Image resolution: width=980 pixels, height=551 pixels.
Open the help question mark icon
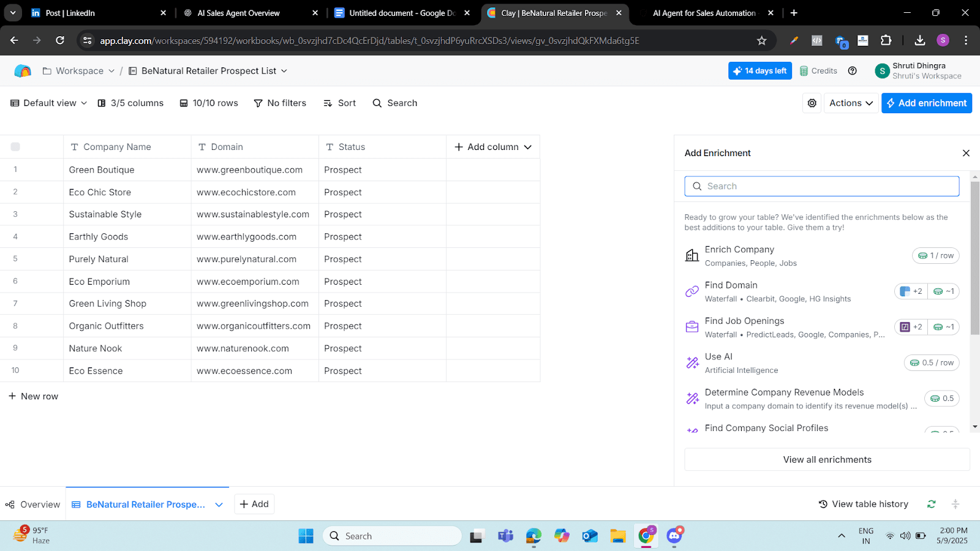(x=852, y=71)
